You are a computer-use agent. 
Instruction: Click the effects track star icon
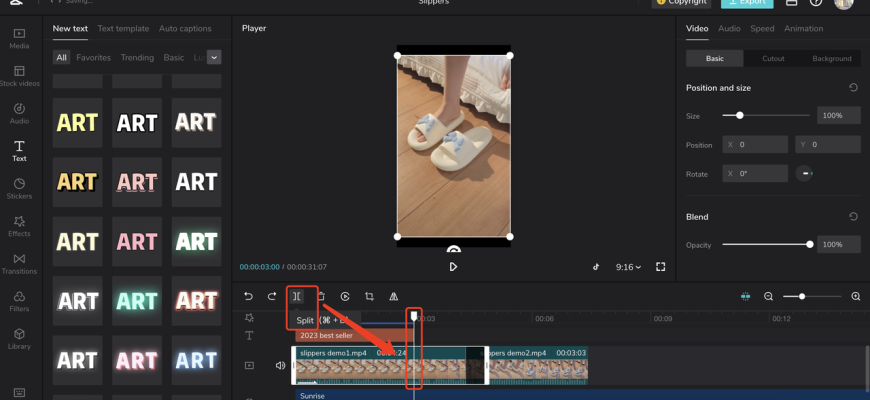coord(249,317)
